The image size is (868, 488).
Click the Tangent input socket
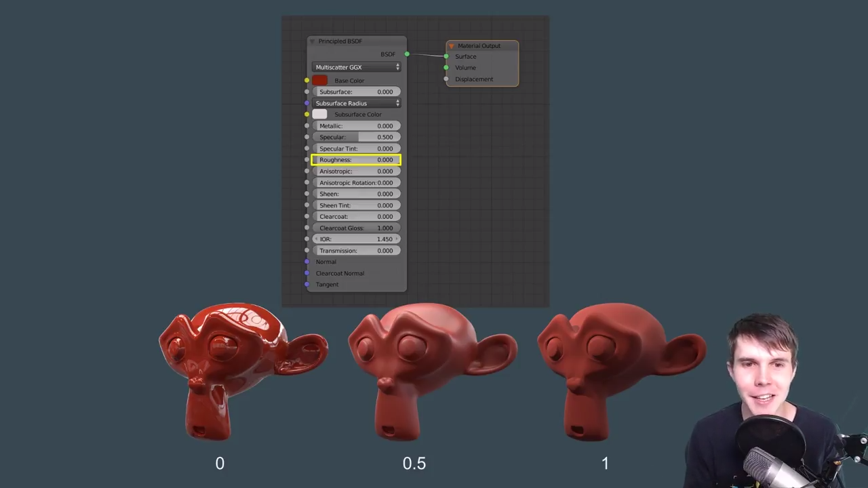pyautogui.click(x=307, y=284)
